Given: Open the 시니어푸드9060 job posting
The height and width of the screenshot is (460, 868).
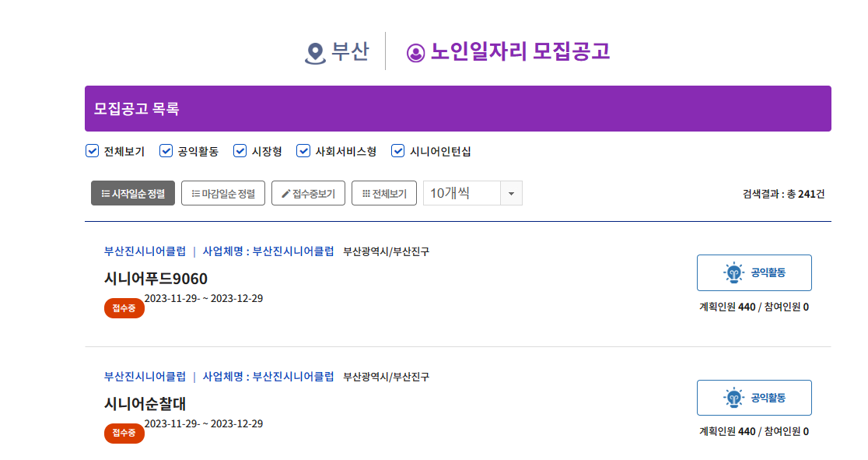Looking at the screenshot, I should [x=156, y=278].
